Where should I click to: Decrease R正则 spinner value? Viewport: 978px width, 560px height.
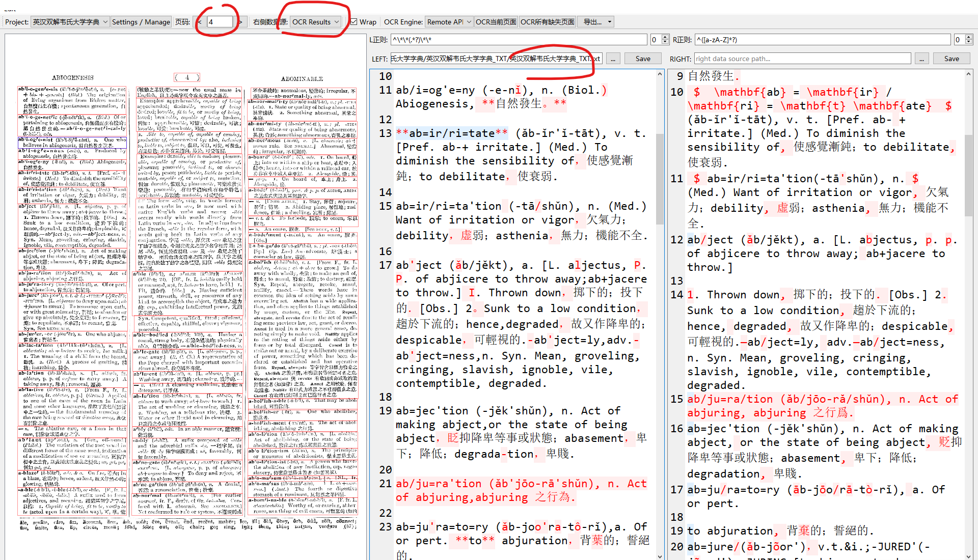(x=969, y=42)
